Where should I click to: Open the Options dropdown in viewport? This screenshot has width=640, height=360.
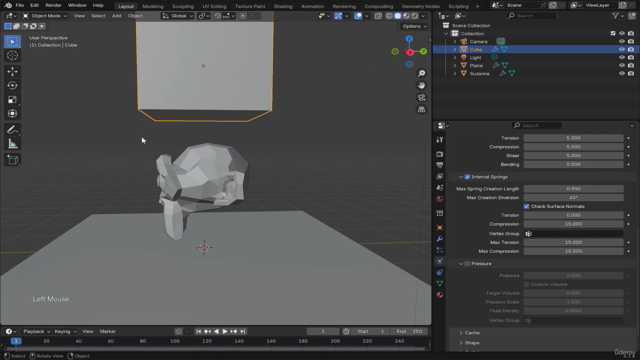point(414,26)
